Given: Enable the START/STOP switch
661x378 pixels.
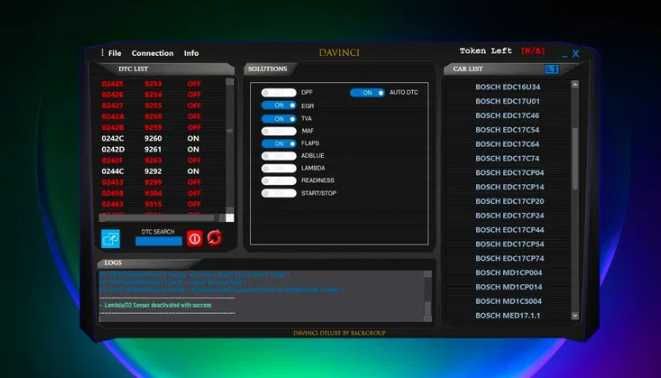Looking at the screenshot, I should [x=279, y=193].
